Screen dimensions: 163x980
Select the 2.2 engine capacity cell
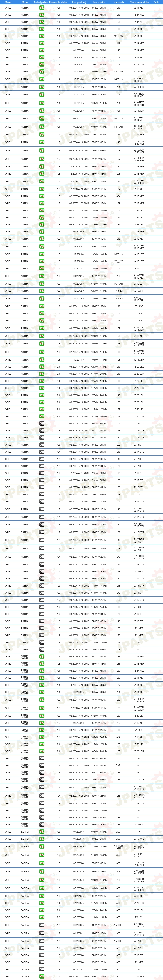point(58,917)
